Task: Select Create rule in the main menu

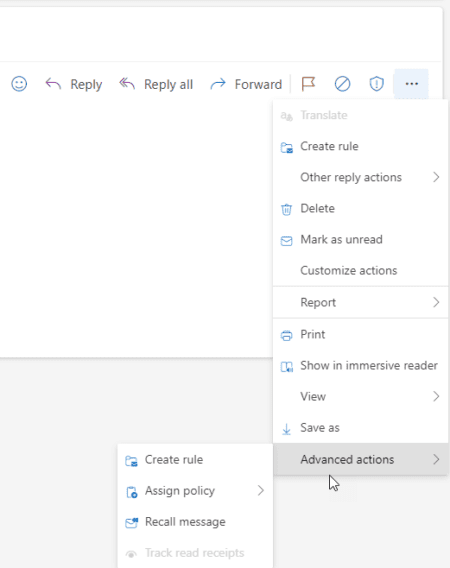Action: (361, 146)
